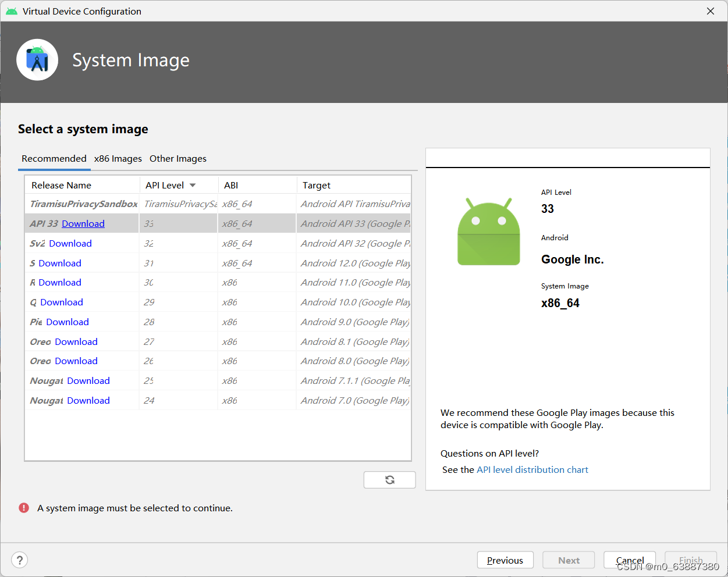Click the refresh system images icon button
728x577 pixels.
click(389, 480)
